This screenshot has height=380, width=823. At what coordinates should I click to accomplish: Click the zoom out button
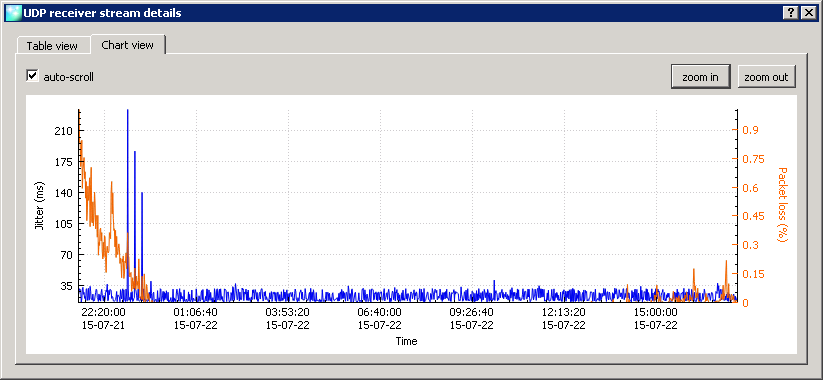[766, 77]
